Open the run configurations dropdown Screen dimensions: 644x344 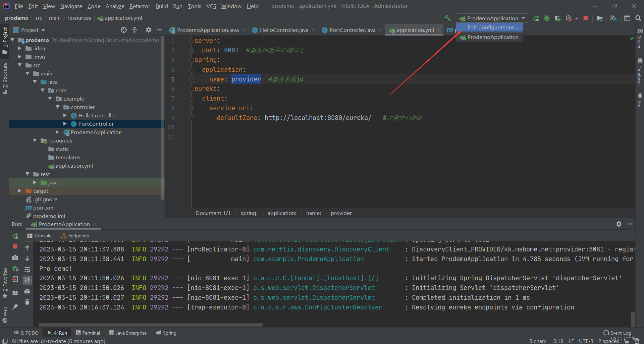coord(522,18)
